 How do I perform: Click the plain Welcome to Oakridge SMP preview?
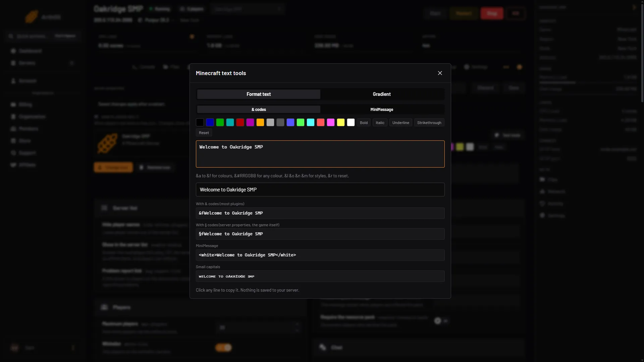(320, 190)
